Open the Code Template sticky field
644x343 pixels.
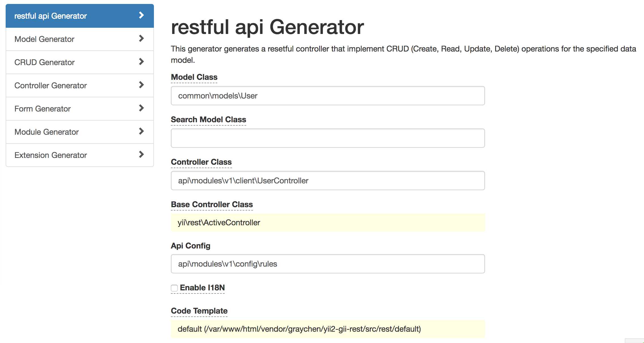click(328, 329)
